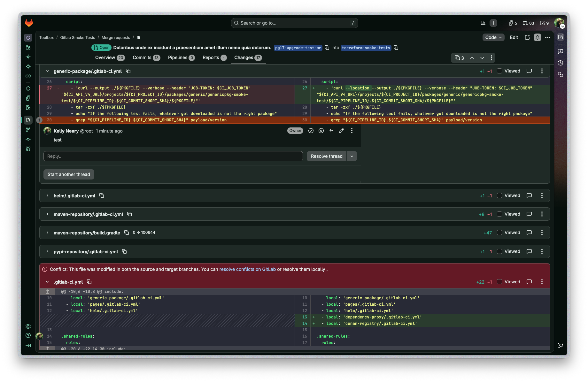Mark maven-repository/build.gradle as Viewed
Viewport: 588px width, 382px height.
tap(499, 233)
